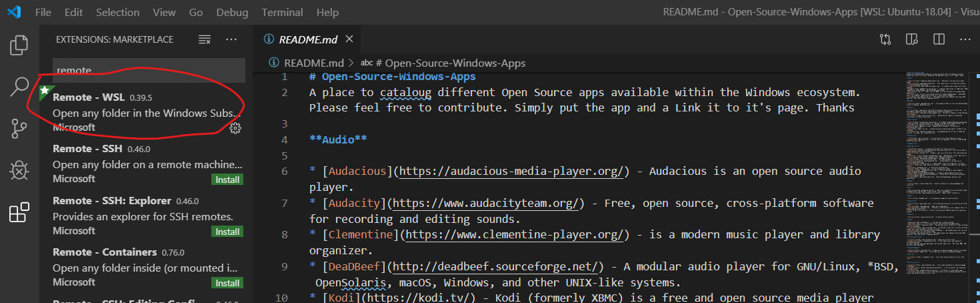This screenshot has height=303, width=980.
Task: Click the clementine-player.org URL in line 8
Action: pos(515,235)
